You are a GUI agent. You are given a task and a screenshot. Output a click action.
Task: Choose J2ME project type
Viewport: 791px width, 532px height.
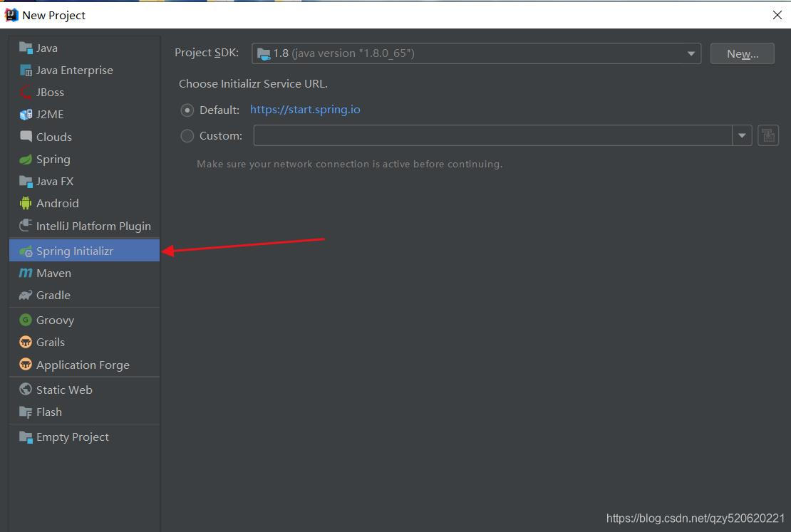pos(85,115)
